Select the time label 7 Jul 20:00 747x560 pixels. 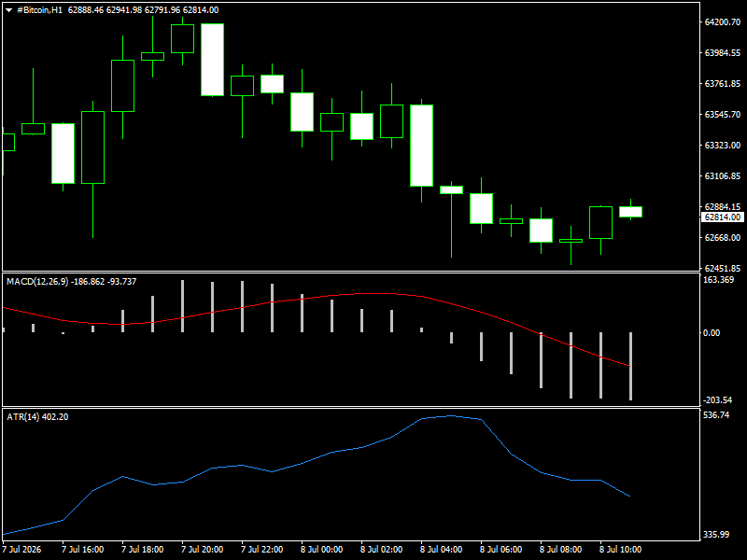(203, 550)
